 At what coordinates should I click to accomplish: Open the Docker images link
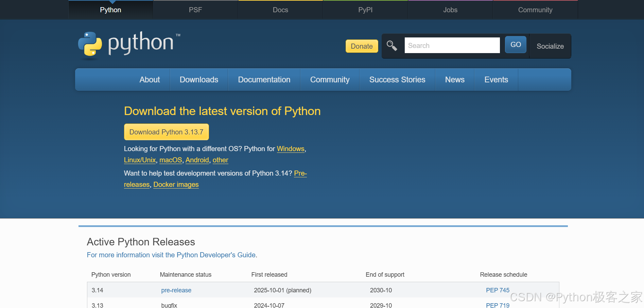pyautogui.click(x=176, y=184)
